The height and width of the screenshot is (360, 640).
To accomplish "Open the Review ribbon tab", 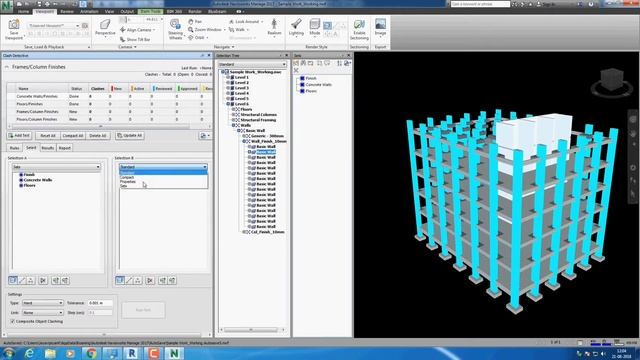I will click(x=67, y=11).
